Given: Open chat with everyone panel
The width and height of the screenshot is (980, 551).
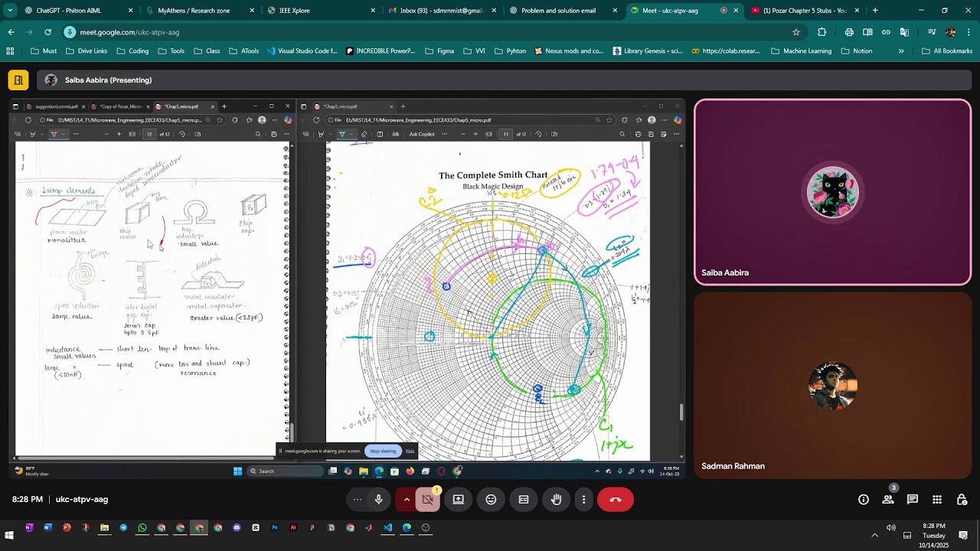Looking at the screenshot, I should click(913, 500).
